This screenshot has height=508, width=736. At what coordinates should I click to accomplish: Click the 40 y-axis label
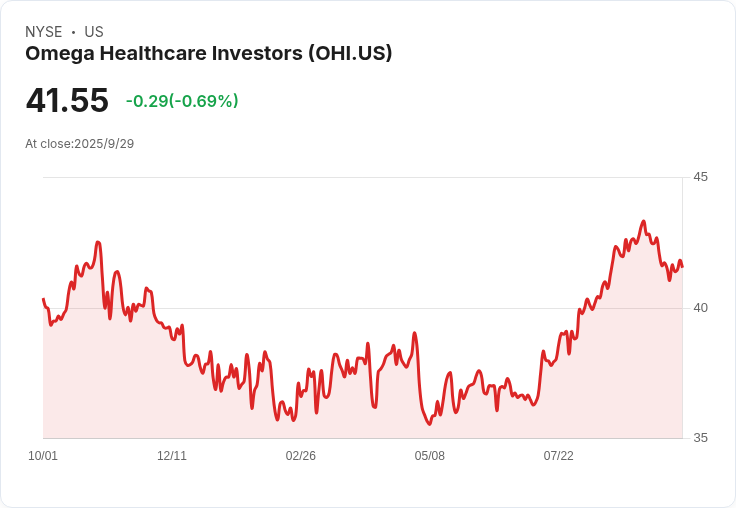pyautogui.click(x=700, y=307)
